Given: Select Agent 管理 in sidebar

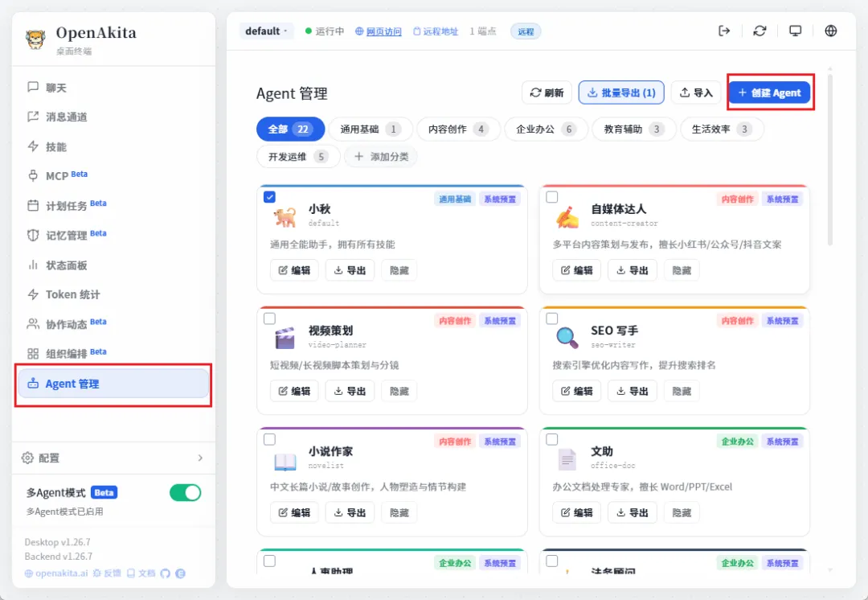Looking at the screenshot, I should (113, 384).
